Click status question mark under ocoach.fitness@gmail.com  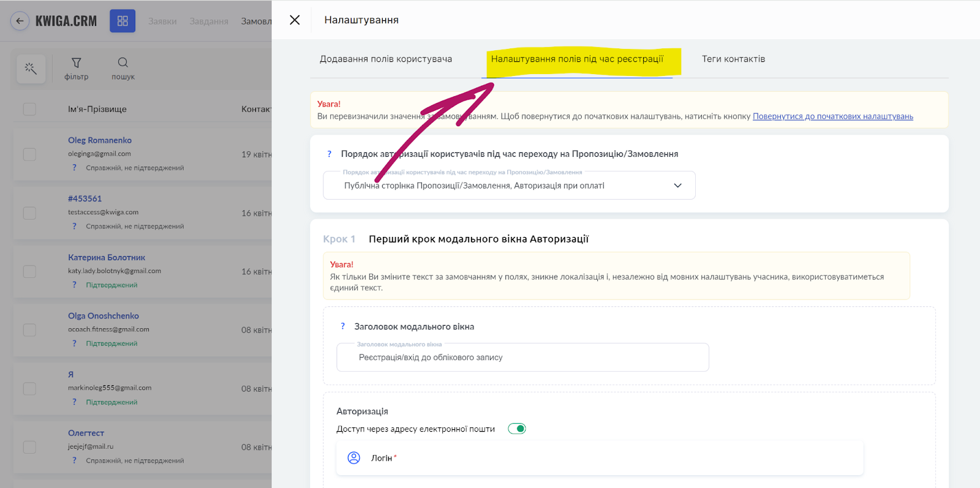click(75, 343)
